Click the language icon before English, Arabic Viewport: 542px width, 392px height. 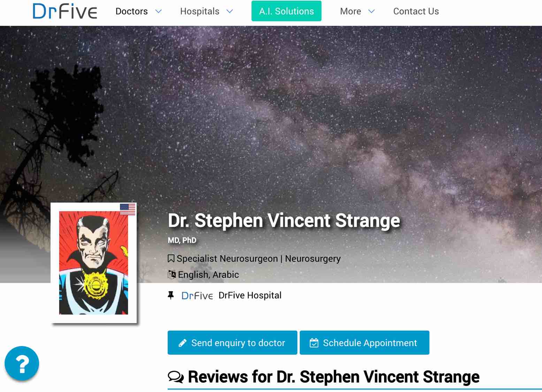[172, 275]
